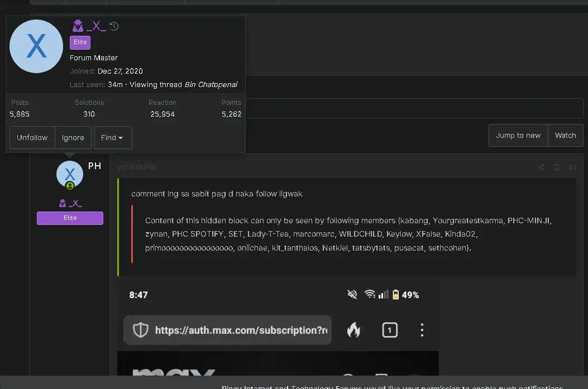Image resolution: width=588 pixels, height=389 pixels.
Task: Click the large X avatar in profile popup
Action: (36, 46)
